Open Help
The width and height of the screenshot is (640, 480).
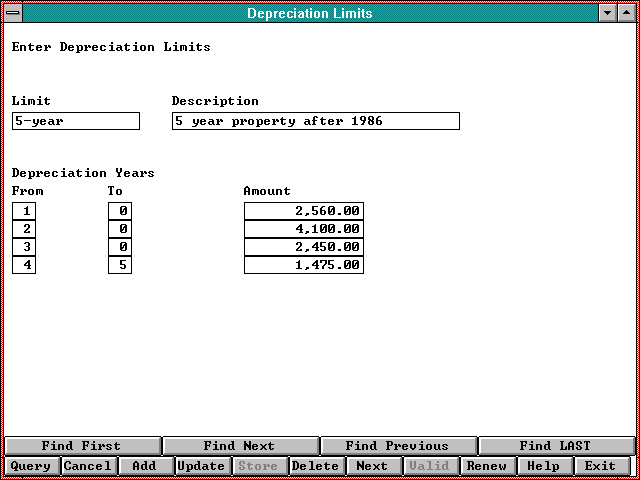pos(543,466)
